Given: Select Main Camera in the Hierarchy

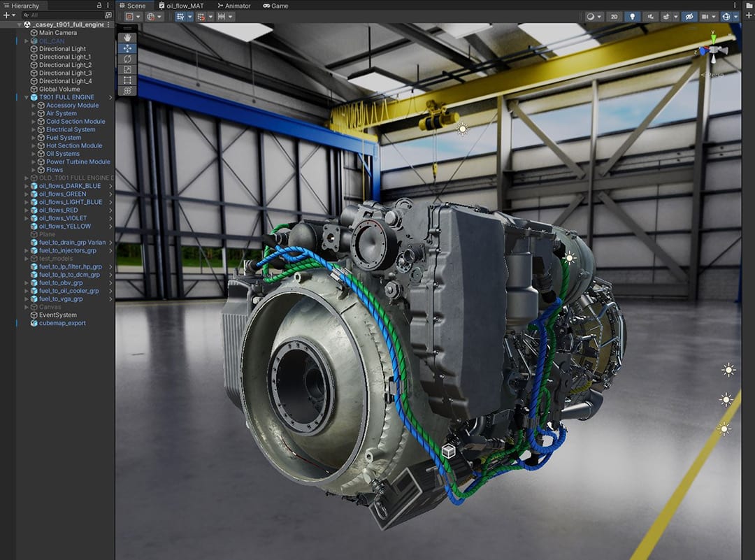Looking at the screenshot, I should coord(58,33).
